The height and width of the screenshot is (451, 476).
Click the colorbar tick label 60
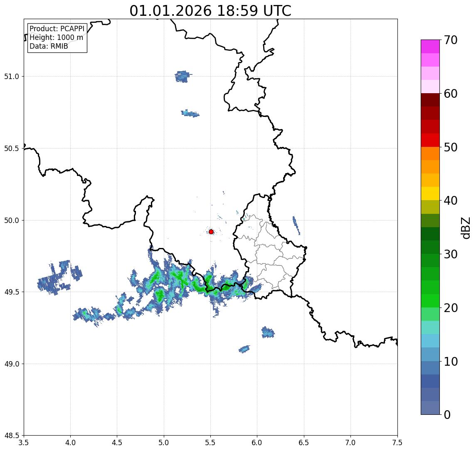click(450, 94)
